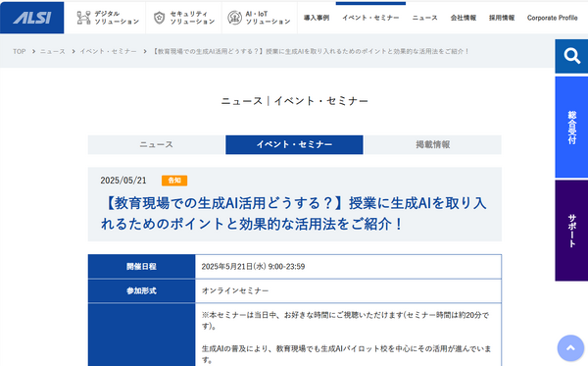Image resolution: width=588 pixels, height=366 pixels.
Task: Click the scroll-to-top arrow button
Action: pyautogui.click(x=570, y=348)
